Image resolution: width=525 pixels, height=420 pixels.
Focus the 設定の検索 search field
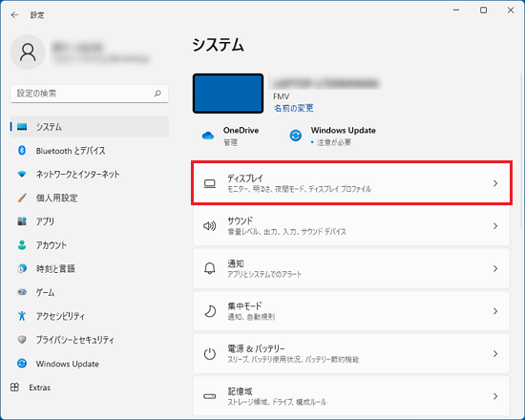(x=90, y=94)
